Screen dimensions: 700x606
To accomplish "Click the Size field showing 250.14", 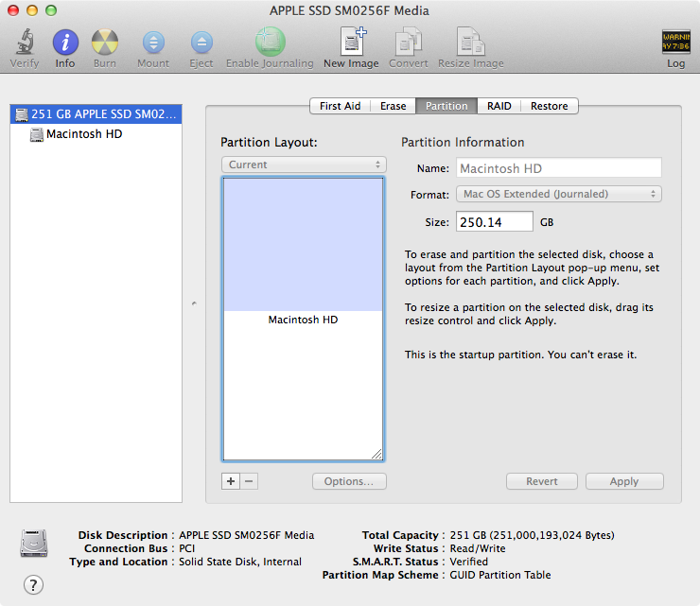I will pyautogui.click(x=494, y=222).
